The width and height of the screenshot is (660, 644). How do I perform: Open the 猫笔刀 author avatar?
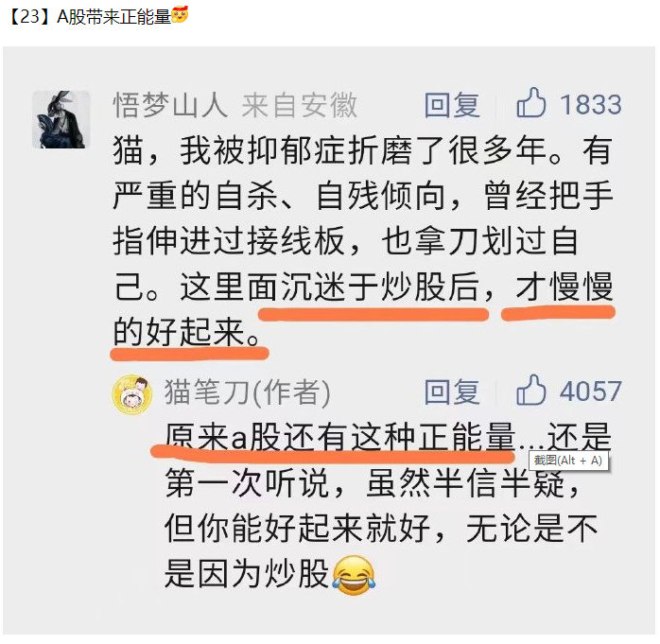tap(132, 395)
